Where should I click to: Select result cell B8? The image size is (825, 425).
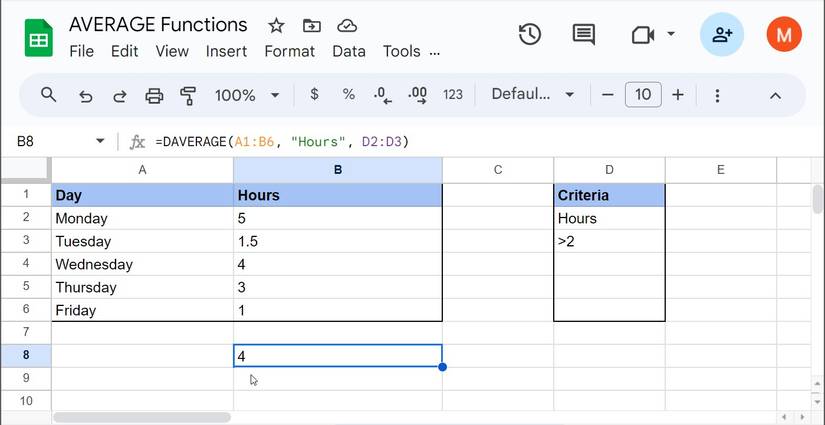tap(338, 356)
